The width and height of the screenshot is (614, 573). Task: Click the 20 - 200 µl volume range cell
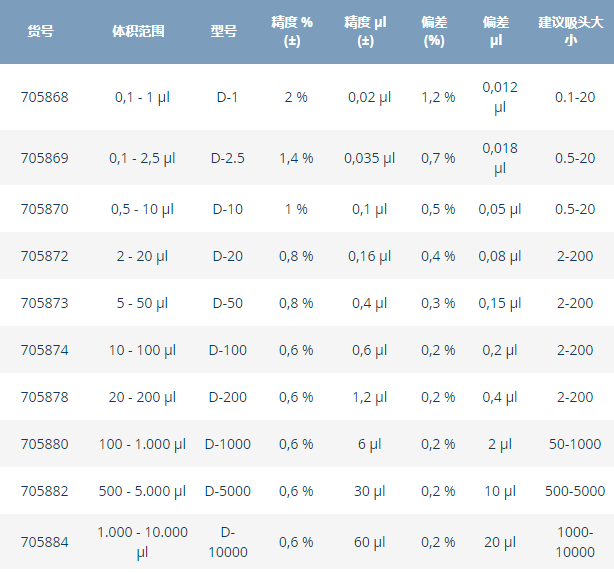[142, 397]
